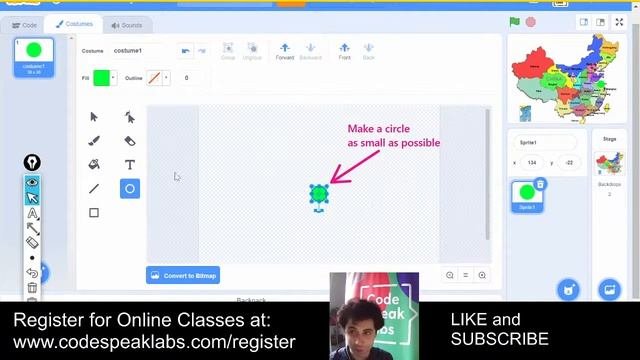Viewport: 640px width, 360px height.
Task: Open the Choose a Sprite button
Action: (569, 290)
